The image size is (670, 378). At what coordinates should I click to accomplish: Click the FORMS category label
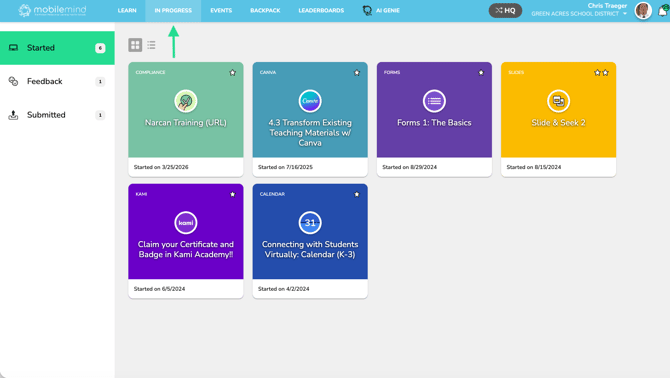(392, 73)
